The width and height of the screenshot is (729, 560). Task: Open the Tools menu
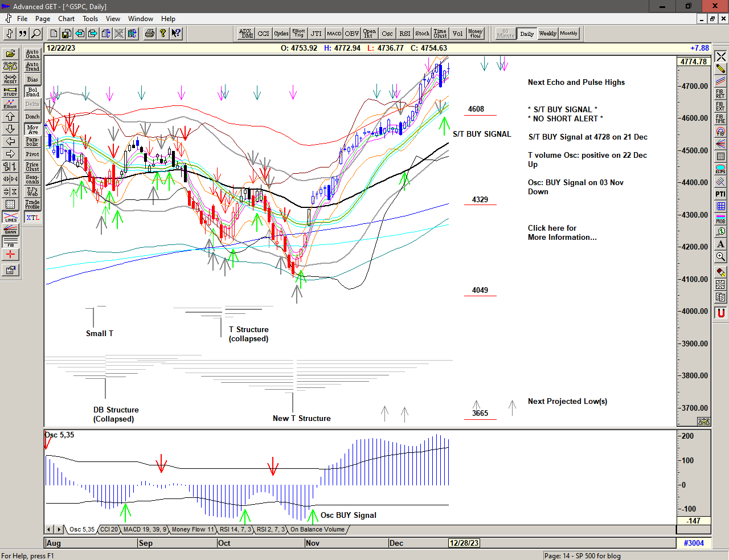(x=90, y=19)
